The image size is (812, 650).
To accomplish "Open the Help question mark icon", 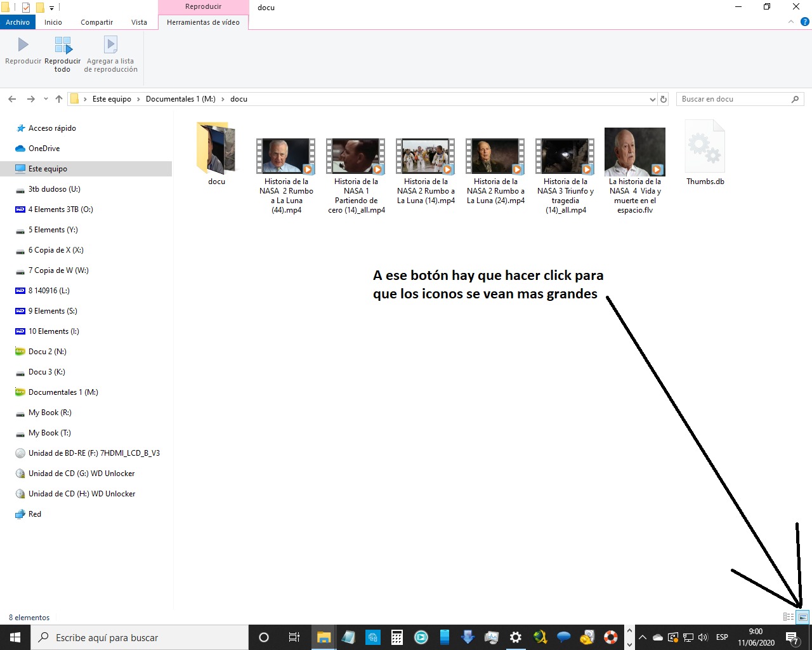I will pos(804,22).
